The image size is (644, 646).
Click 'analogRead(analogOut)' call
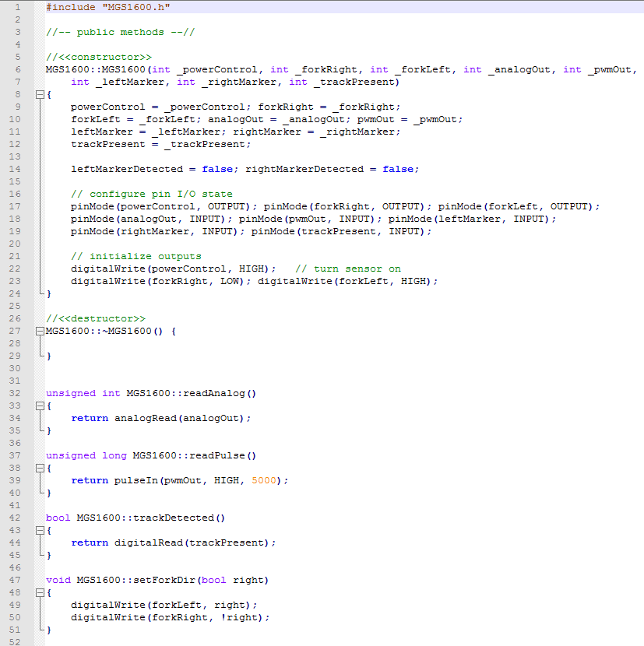click(179, 418)
